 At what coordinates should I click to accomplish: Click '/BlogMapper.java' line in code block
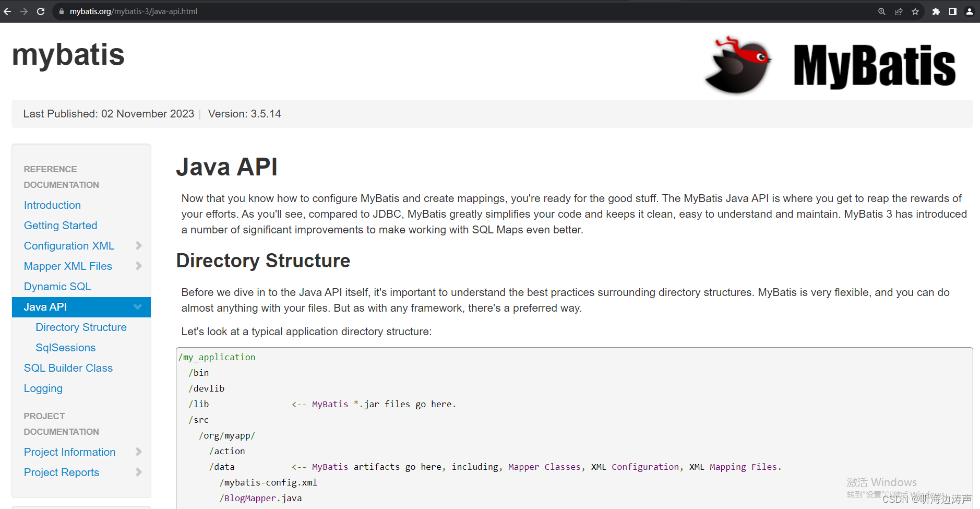tap(260, 498)
